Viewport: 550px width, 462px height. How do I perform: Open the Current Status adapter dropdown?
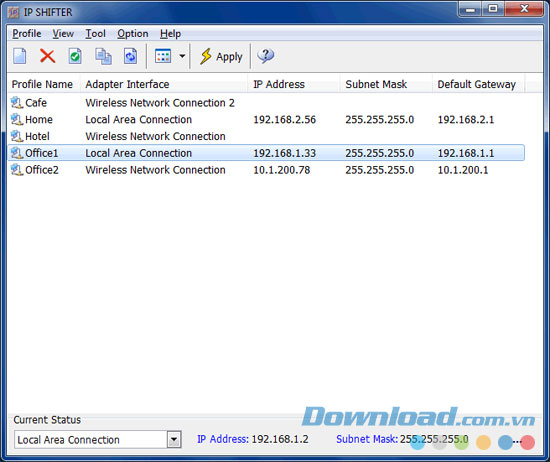(x=98, y=440)
